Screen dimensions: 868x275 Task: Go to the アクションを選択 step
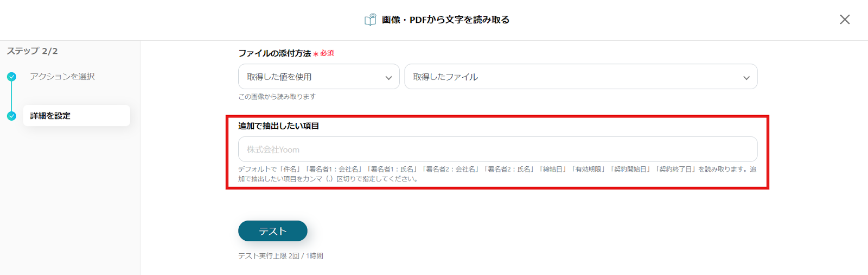pyautogui.click(x=62, y=77)
